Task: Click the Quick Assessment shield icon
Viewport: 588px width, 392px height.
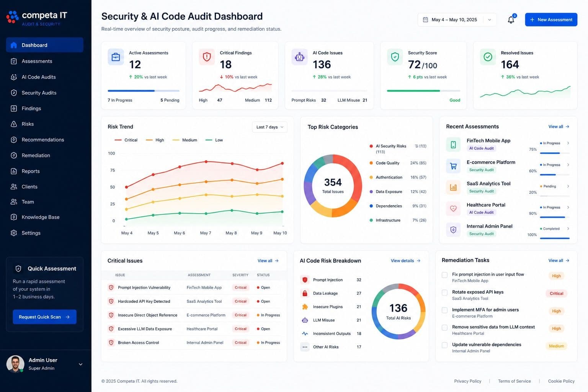Action: coord(18,269)
